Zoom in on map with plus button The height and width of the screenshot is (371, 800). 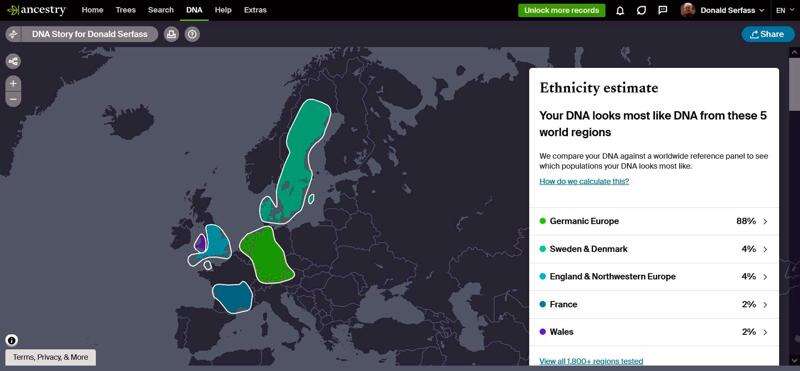pyautogui.click(x=13, y=83)
